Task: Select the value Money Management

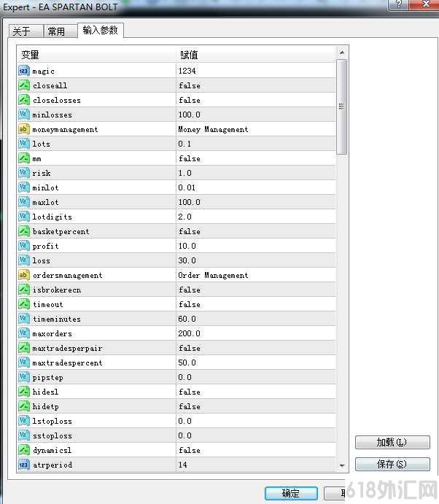Action: point(213,129)
